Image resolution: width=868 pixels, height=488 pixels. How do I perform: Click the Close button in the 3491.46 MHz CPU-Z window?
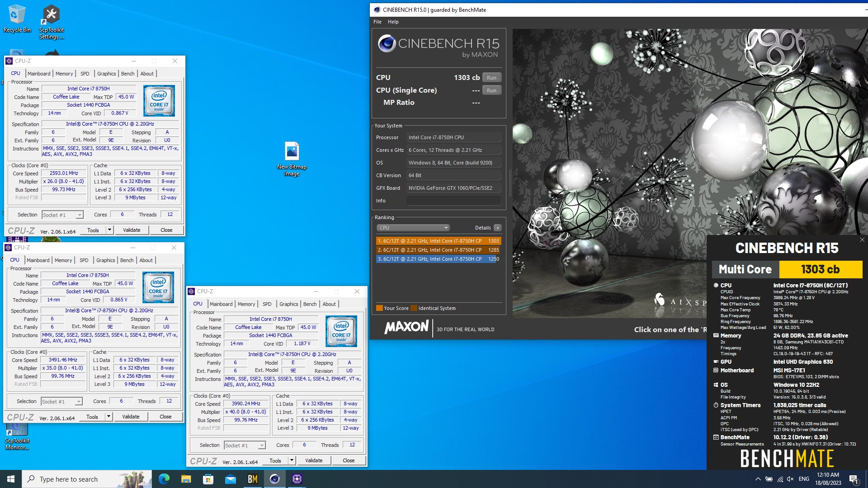click(x=165, y=417)
